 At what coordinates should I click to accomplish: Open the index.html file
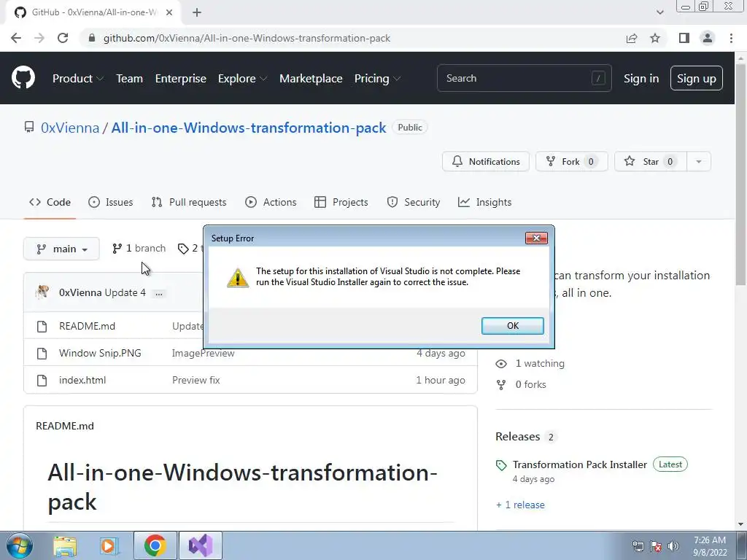[82, 380]
